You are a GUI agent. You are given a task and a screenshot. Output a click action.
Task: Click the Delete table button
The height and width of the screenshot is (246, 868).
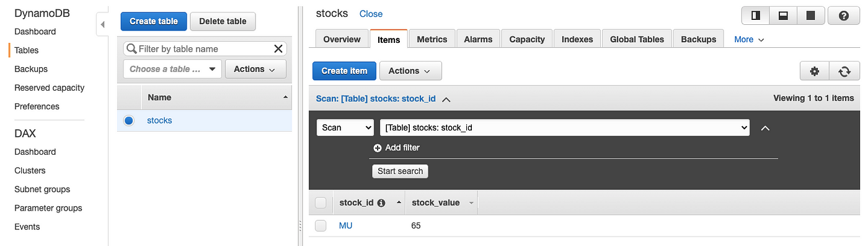click(x=223, y=21)
